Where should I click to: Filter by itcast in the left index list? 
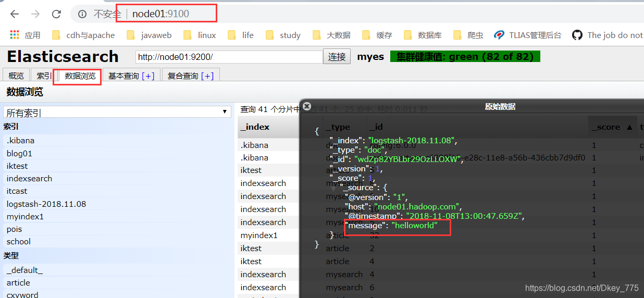(x=117, y=191)
